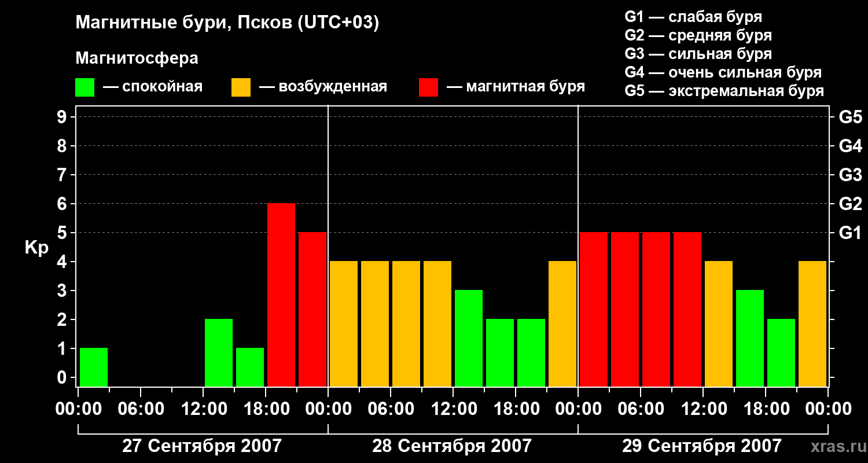Select the chart title "Магнитные бури, Псков (UTC+03)"
This screenshot has height=463, width=868.
[x=227, y=23]
